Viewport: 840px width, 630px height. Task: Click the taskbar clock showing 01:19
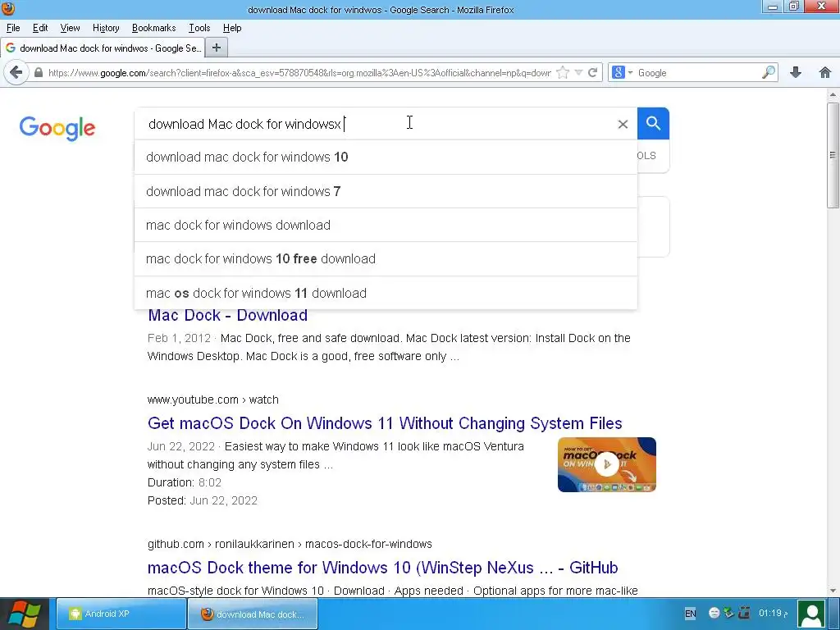point(773,613)
